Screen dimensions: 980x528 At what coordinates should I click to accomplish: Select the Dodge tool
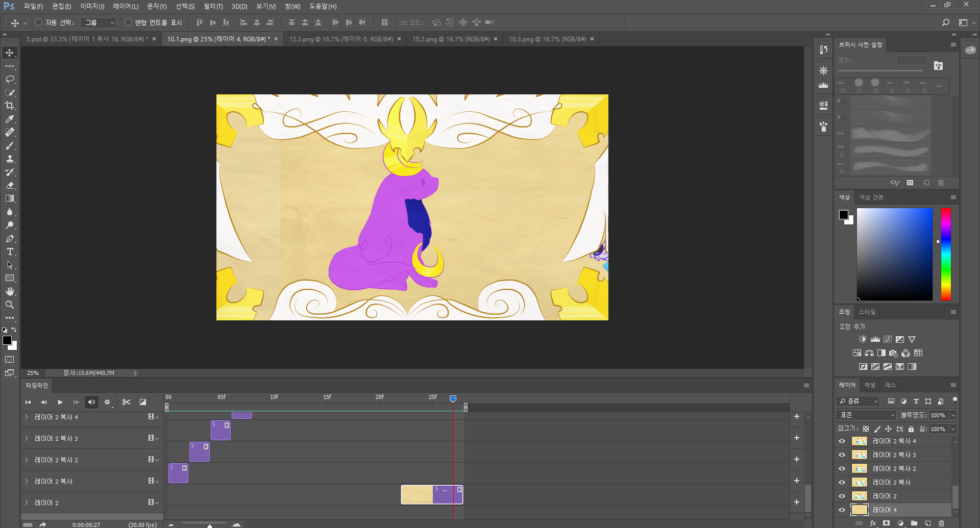(x=10, y=225)
